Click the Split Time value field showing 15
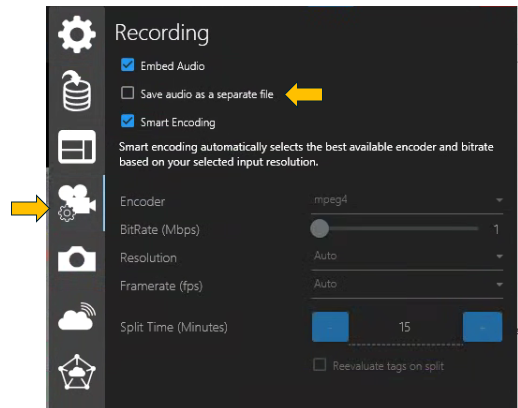The image size is (518, 408). tap(406, 328)
